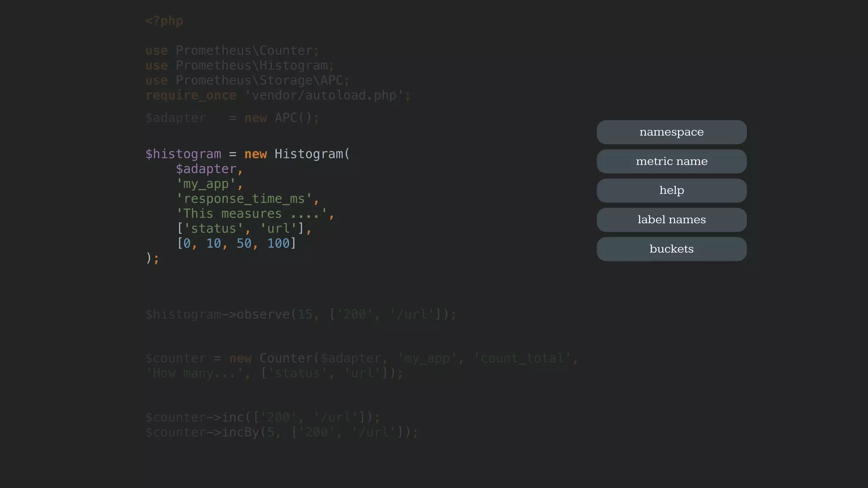The width and height of the screenshot is (868, 488).
Task: Click the 'status' label in the array
Action: 214,229
